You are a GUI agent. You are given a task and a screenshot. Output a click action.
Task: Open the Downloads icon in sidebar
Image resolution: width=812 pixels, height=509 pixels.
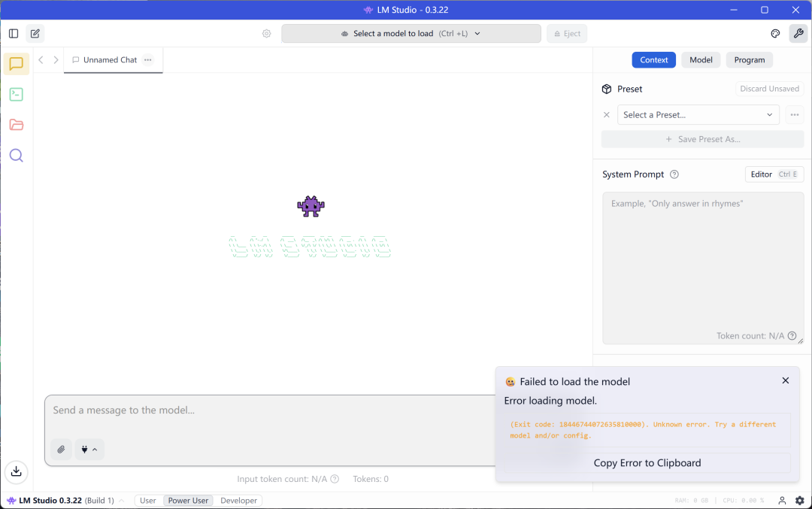pos(16,471)
